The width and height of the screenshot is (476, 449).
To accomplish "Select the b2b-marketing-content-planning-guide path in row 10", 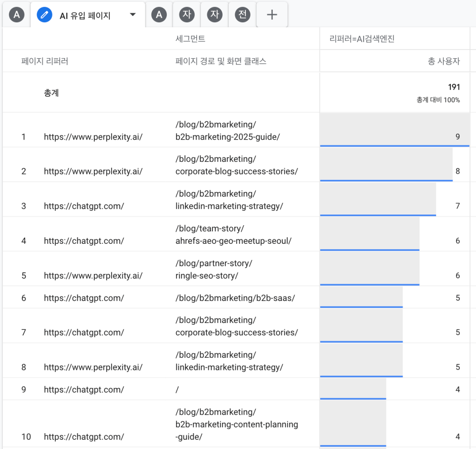I will pyautogui.click(x=237, y=424).
